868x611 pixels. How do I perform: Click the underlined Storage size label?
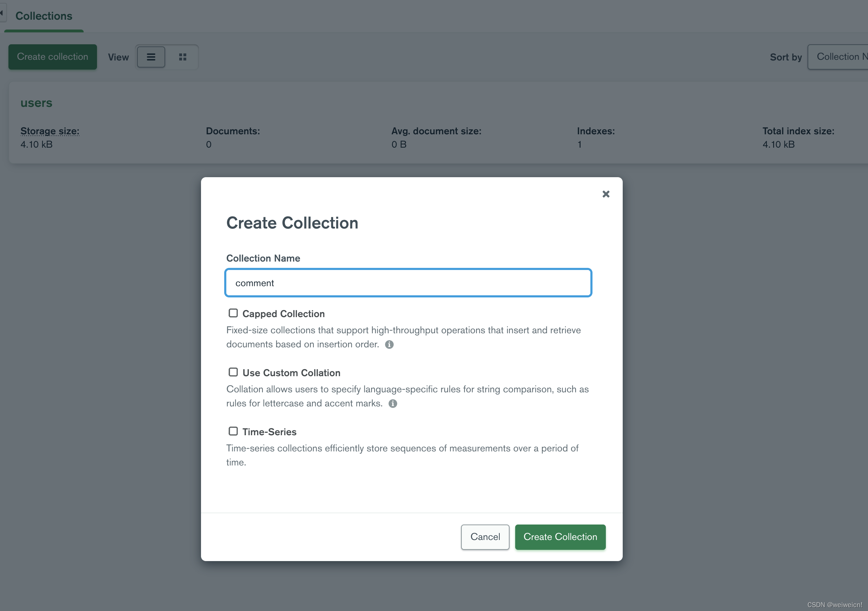tap(50, 131)
